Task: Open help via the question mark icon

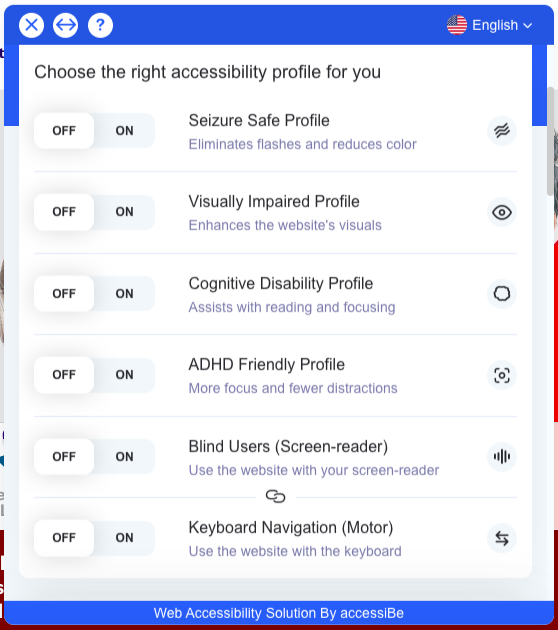Action: [100, 25]
